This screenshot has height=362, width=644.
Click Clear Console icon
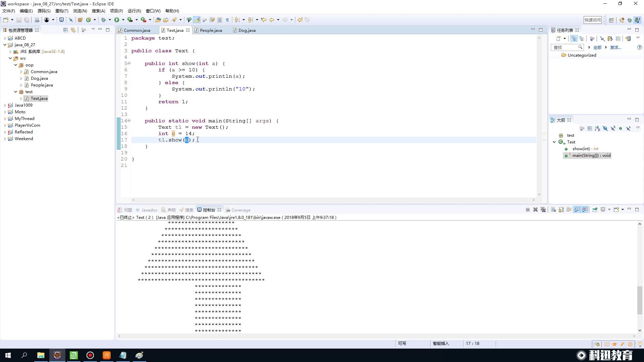click(553, 210)
